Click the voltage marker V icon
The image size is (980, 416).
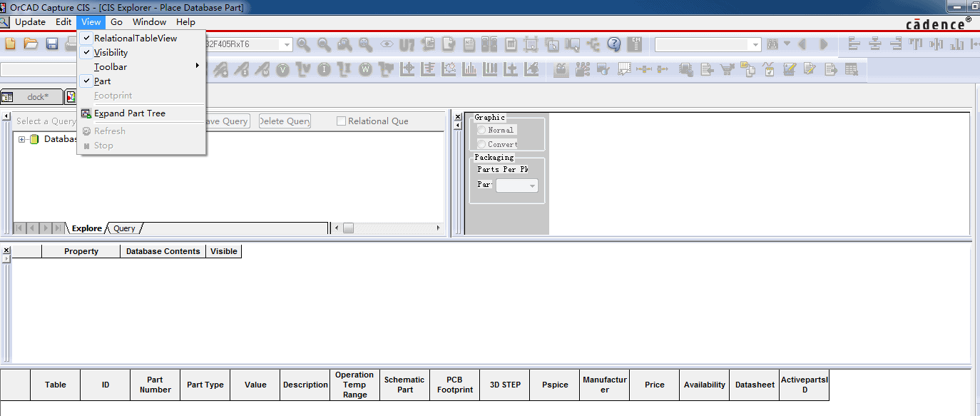(x=283, y=69)
